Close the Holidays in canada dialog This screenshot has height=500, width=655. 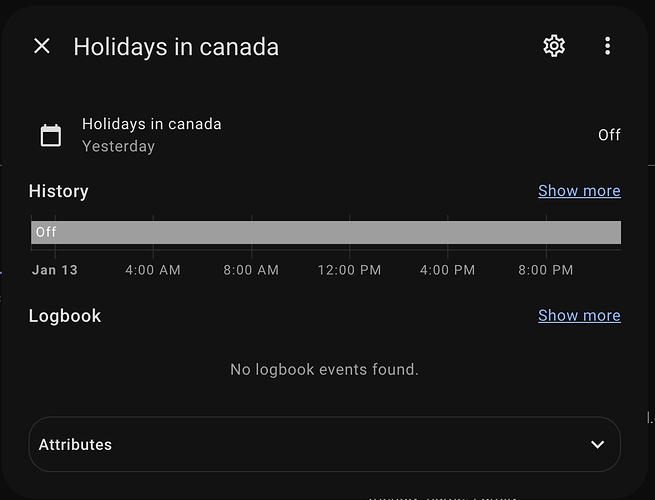pyautogui.click(x=42, y=46)
